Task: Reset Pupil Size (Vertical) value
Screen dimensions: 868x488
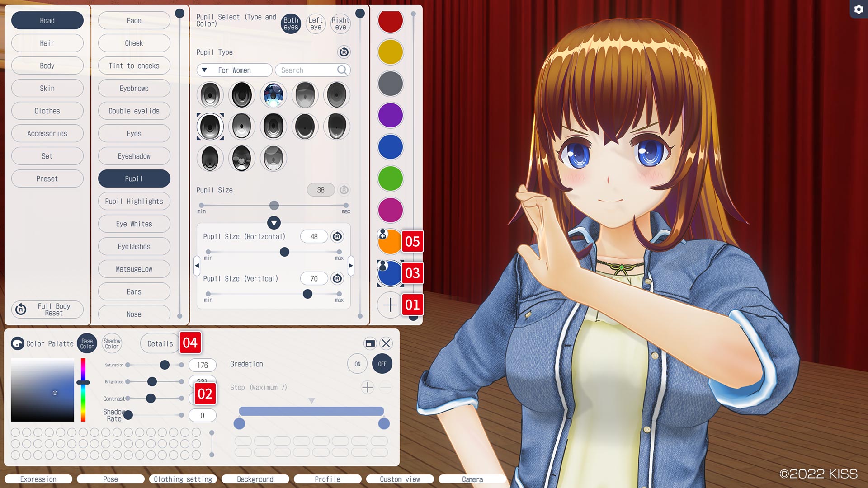Action: pos(337,278)
